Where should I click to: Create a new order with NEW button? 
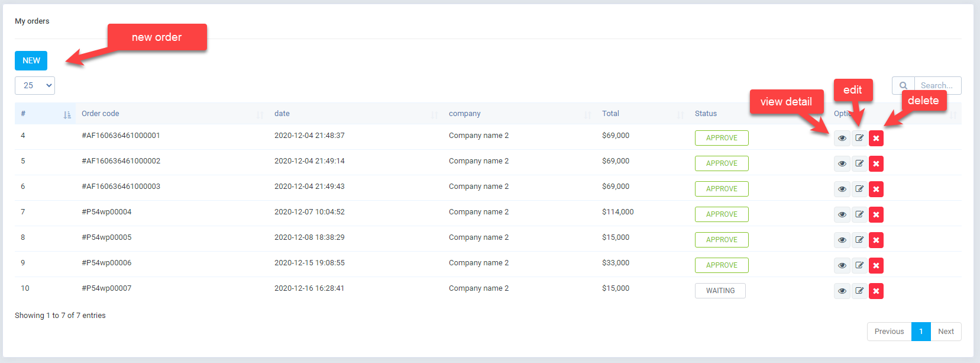[31, 60]
